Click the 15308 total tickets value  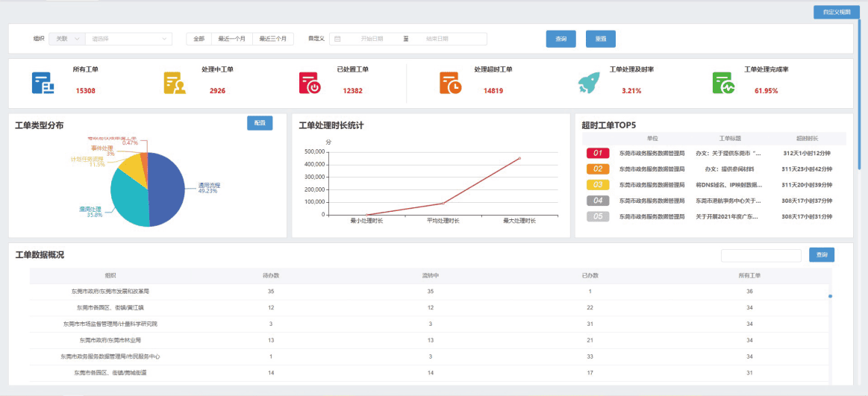[x=86, y=91]
